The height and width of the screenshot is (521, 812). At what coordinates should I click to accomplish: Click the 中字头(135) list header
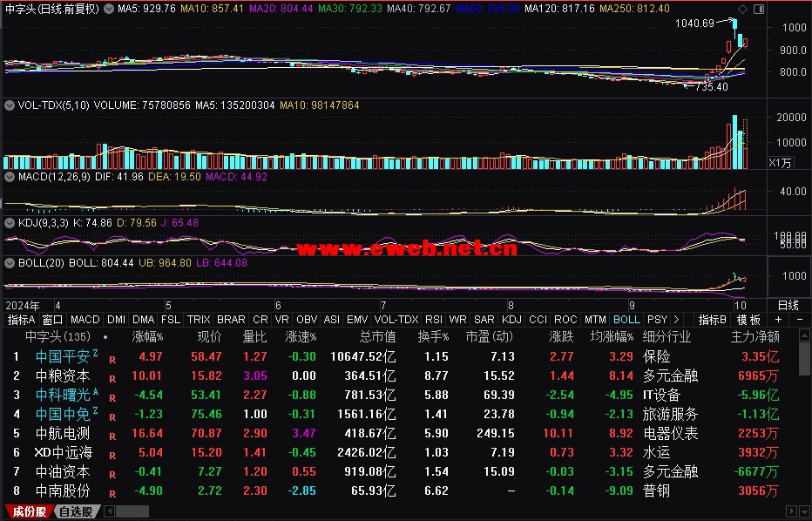(58, 337)
